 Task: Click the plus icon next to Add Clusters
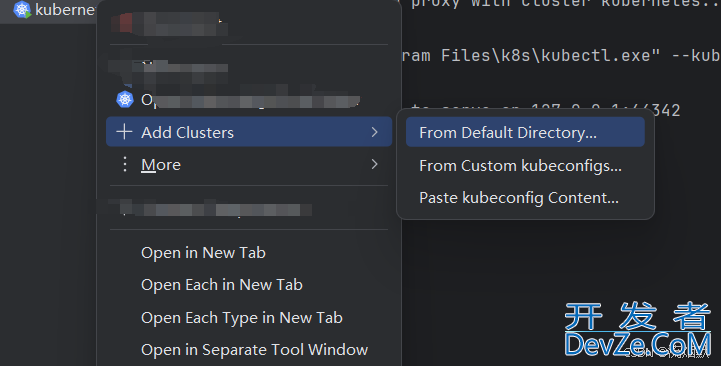click(x=124, y=132)
